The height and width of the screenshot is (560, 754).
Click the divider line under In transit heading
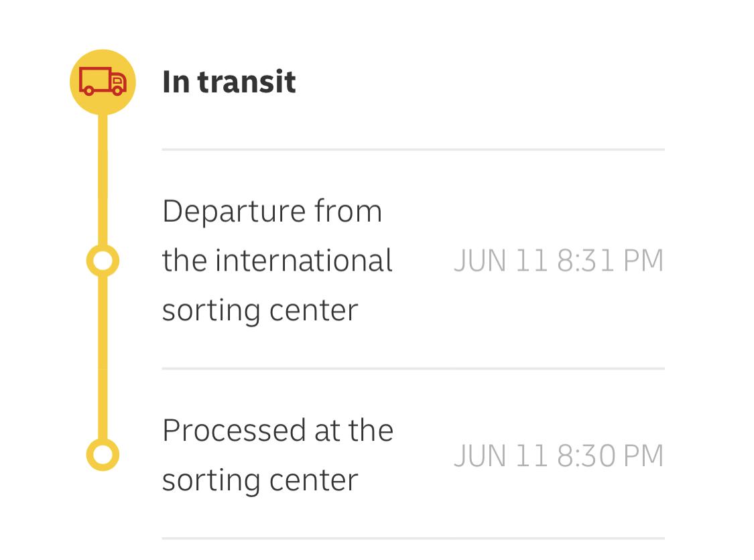coord(413,149)
